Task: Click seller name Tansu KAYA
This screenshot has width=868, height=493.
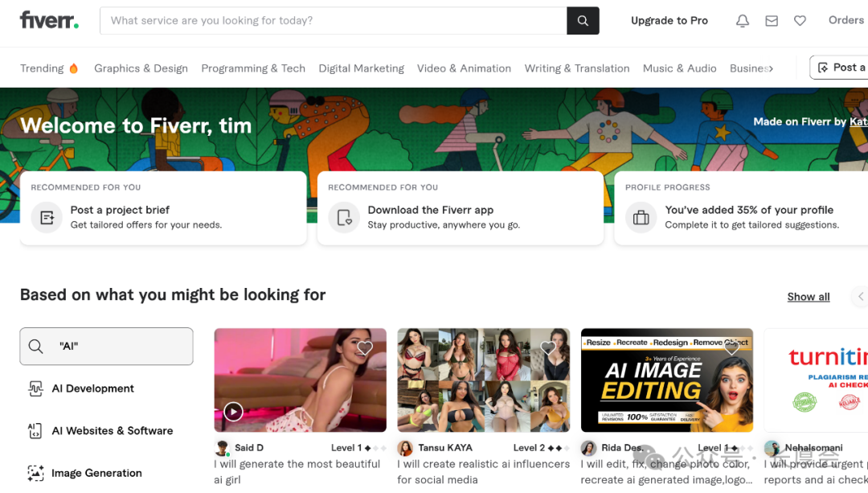Action: click(x=445, y=448)
